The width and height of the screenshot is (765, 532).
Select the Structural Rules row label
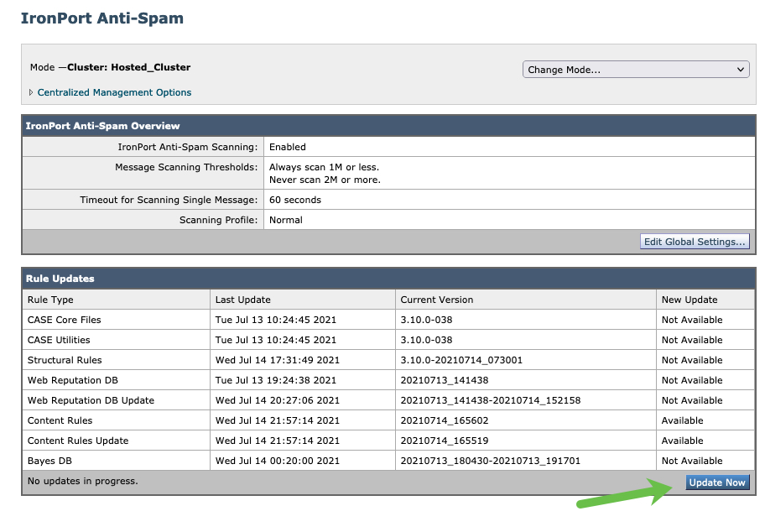click(65, 360)
